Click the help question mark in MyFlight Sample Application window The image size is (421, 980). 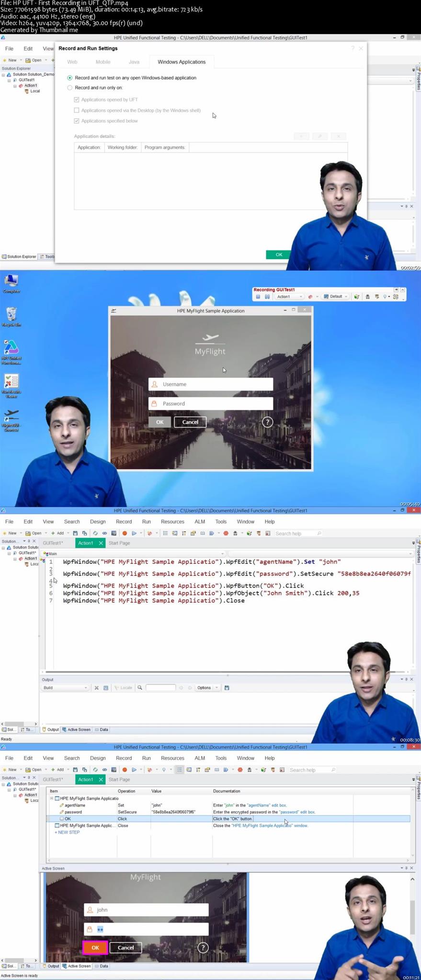click(x=267, y=422)
